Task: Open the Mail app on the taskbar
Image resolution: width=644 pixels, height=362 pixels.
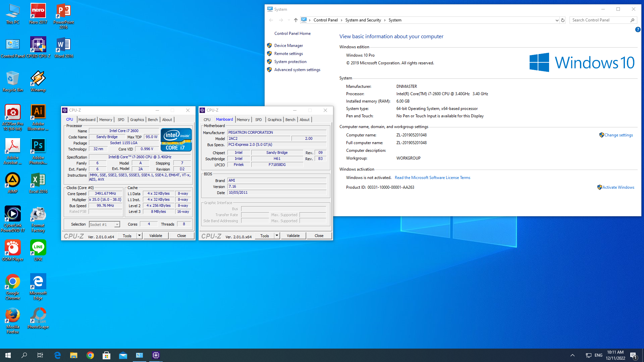Action: pyautogui.click(x=123, y=355)
